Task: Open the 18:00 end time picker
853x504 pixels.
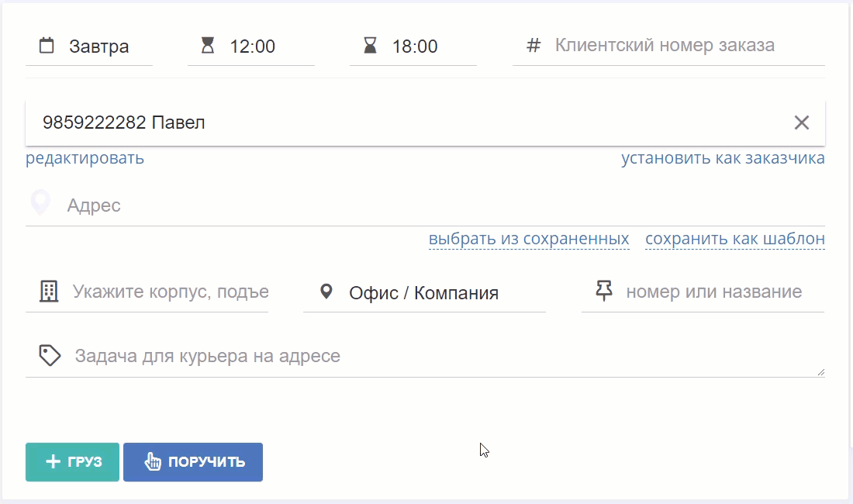Action: [x=415, y=47]
